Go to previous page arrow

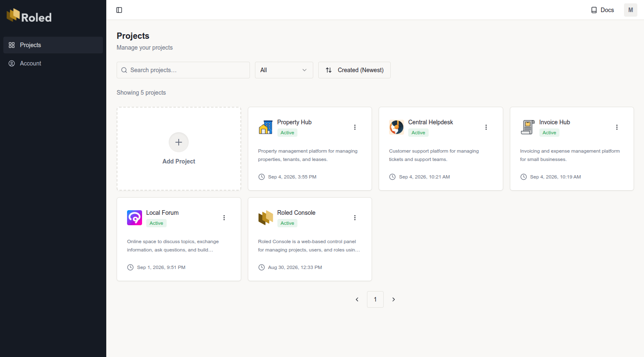(x=357, y=299)
